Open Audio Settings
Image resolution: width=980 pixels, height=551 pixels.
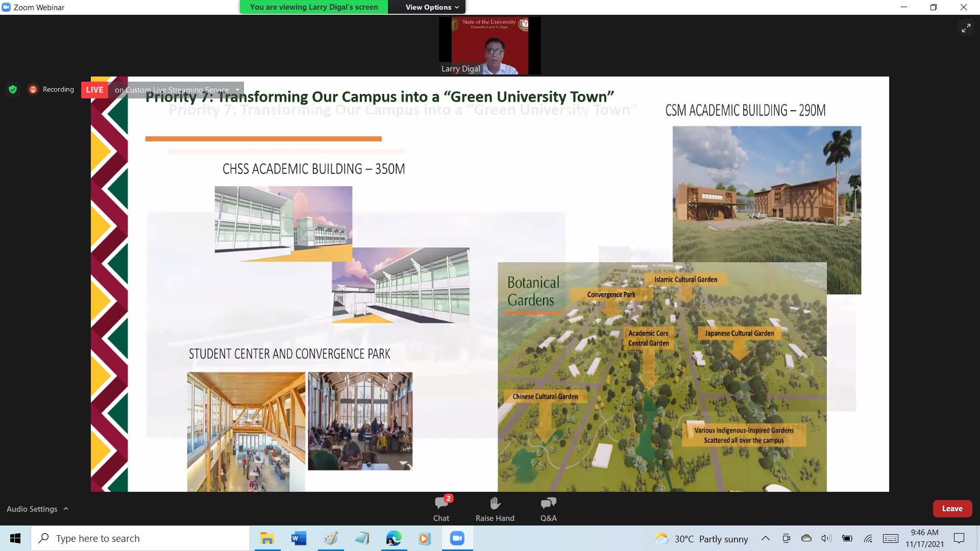click(x=32, y=509)
